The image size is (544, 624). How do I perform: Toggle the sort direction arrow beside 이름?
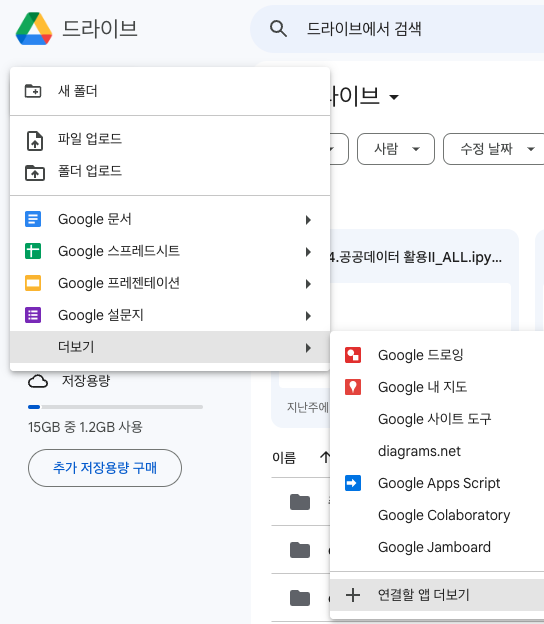click(325, 457)
